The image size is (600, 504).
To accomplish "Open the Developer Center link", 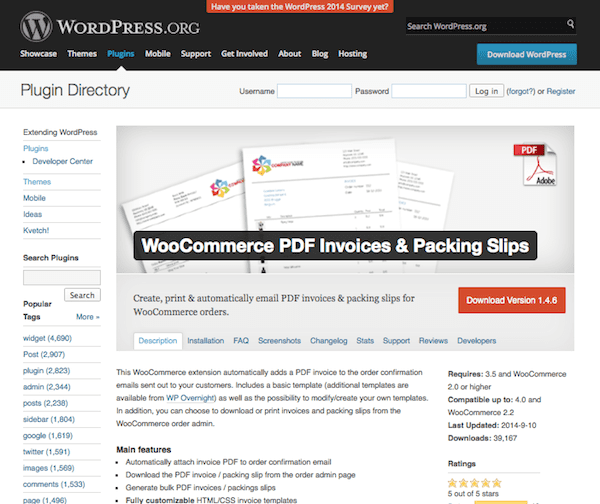I will tap(62, 161).
